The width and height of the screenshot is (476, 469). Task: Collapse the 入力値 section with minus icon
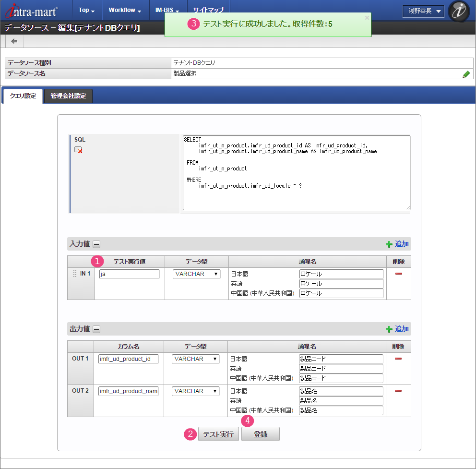click(96, 244)
